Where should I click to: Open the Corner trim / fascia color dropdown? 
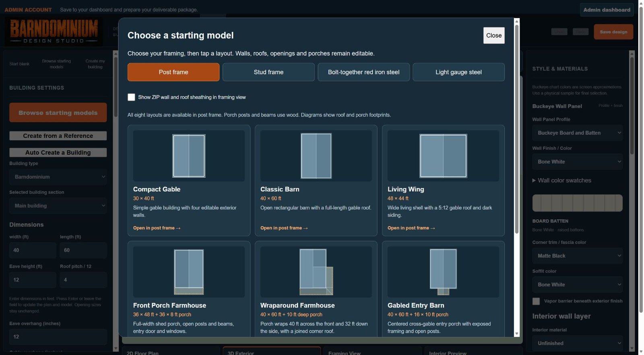click(577, 256)
